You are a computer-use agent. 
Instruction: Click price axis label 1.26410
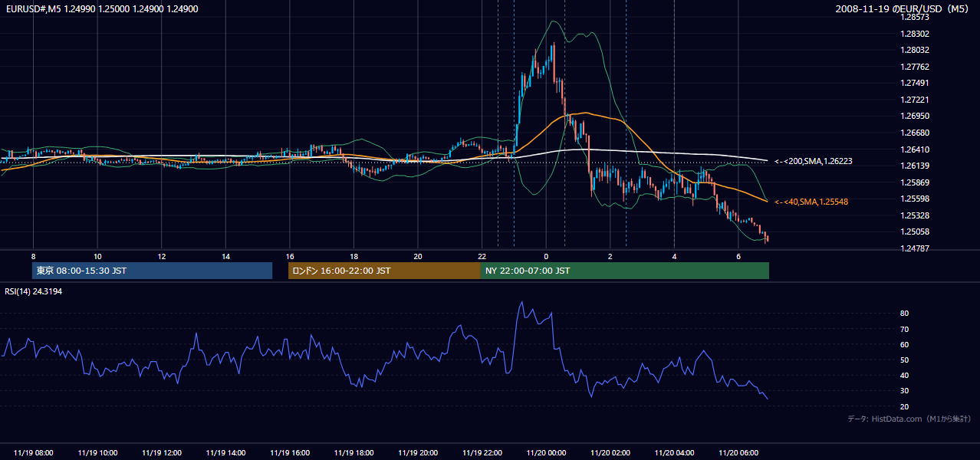(x=916, y=149)
